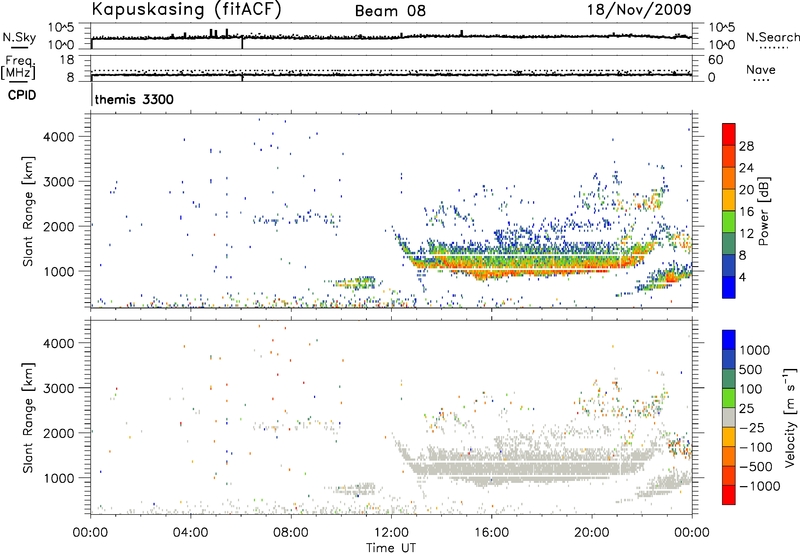This screenshot has width=800, height=554.
Task: Pick the light green 12–16 dB Power segment
Action: pos(729,222)
